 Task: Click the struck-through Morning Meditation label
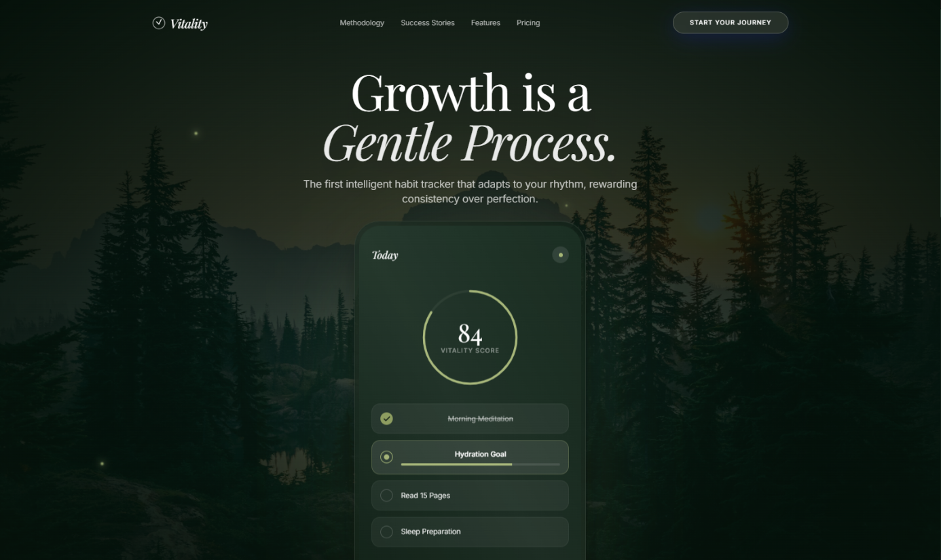tap(480, 419)
